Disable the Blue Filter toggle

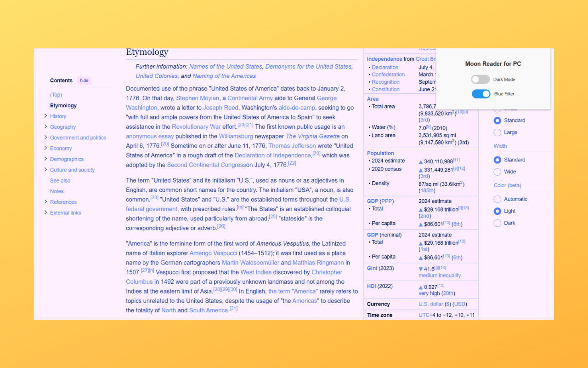point(481,94)
